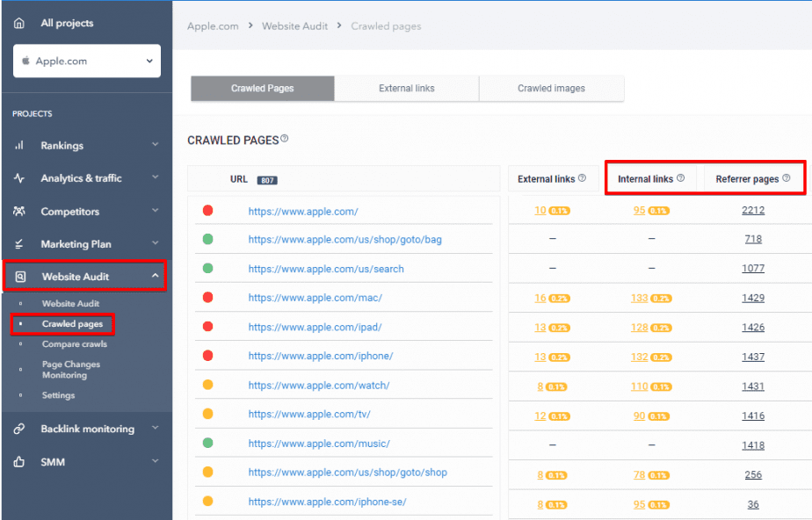The height and width of the screenshot is (520, 812).
Task: Open Compare crawls in sidebar
Action: coord(75,344)
